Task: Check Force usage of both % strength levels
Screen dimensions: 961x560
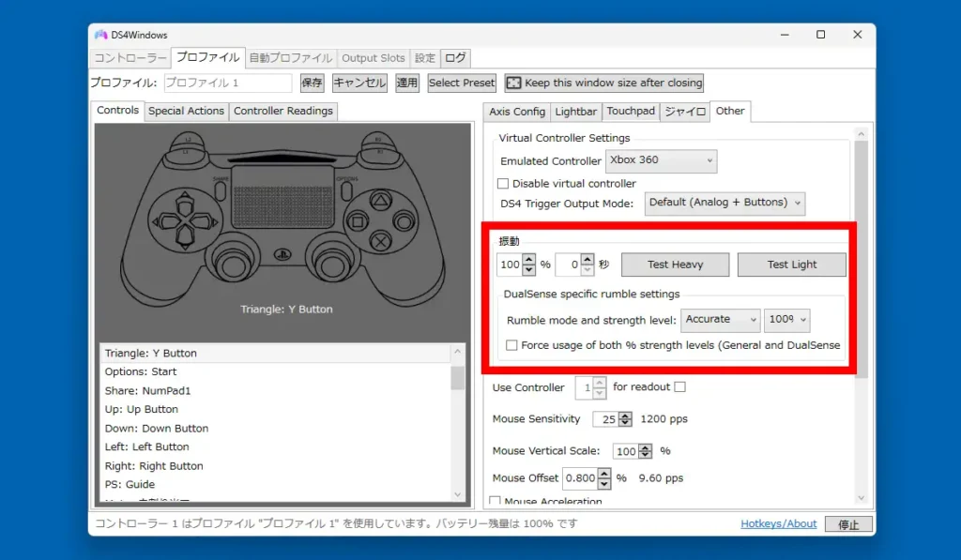Action: (x=511, y=345)
